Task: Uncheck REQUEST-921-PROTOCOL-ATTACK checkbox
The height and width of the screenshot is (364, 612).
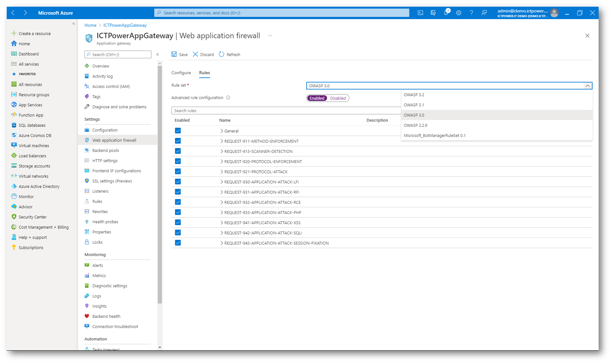Action: pos(178,171)
